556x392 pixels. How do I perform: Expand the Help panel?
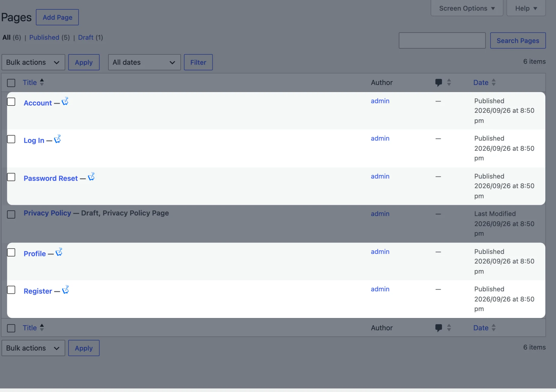526,8
